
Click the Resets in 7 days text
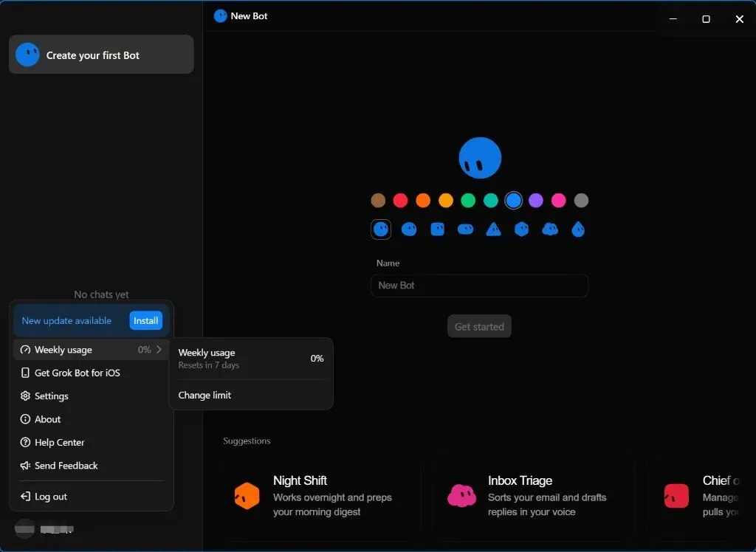click(x=209, y=365)
